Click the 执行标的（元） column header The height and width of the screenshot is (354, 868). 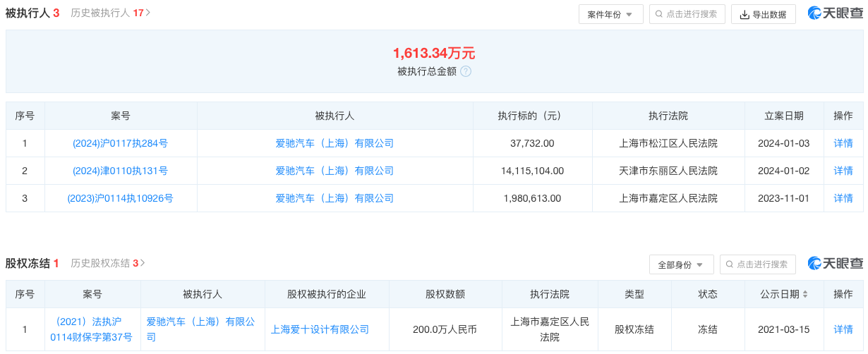532,116
